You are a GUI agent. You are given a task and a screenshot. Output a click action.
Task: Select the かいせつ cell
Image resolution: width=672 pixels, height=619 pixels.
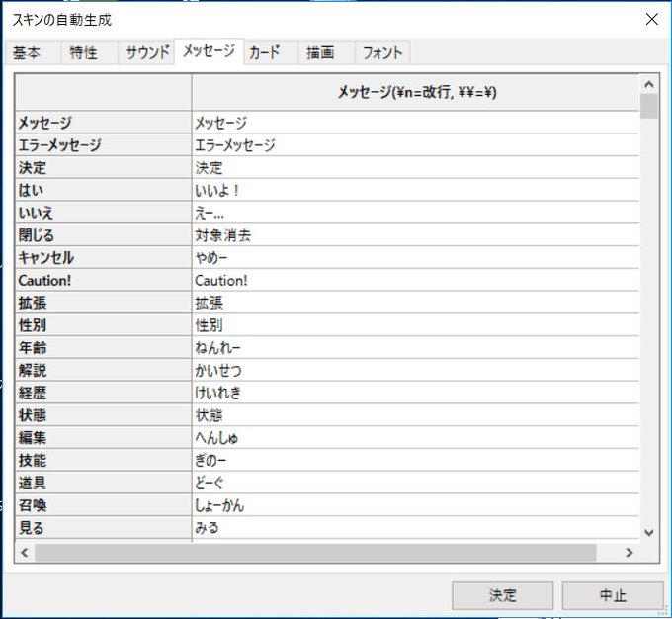tap(415, 370)
